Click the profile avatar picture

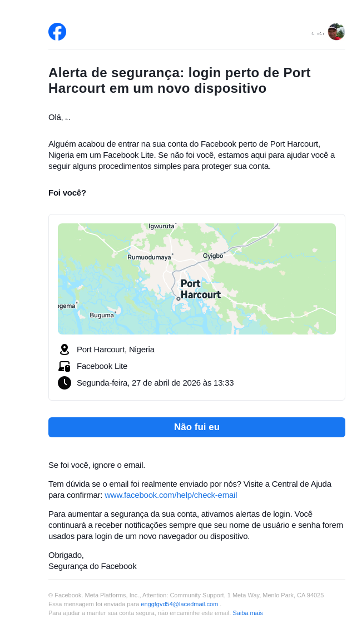coord(336,32)
